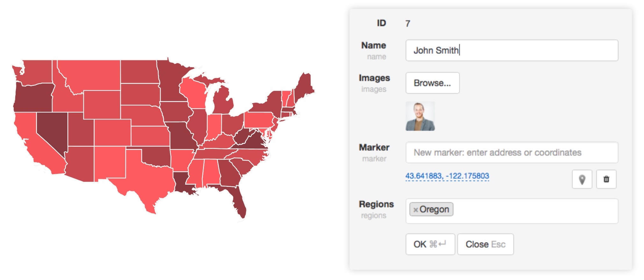The width and height of the screenshot is (644, 280).
Task: Focus the Name input field
Action: tap(512, 50)
